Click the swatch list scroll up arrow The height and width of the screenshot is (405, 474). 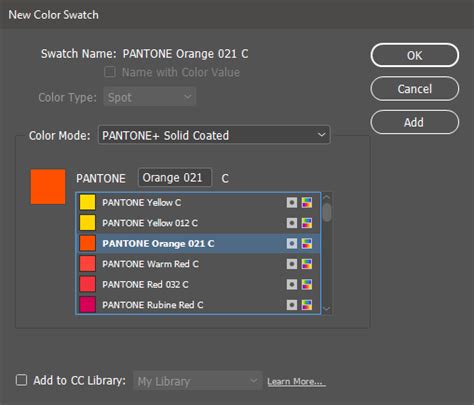coord(327,198)
